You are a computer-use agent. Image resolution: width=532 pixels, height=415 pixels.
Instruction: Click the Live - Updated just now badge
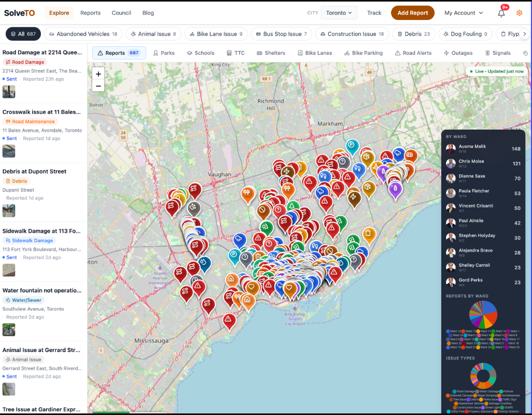point(497,71)
